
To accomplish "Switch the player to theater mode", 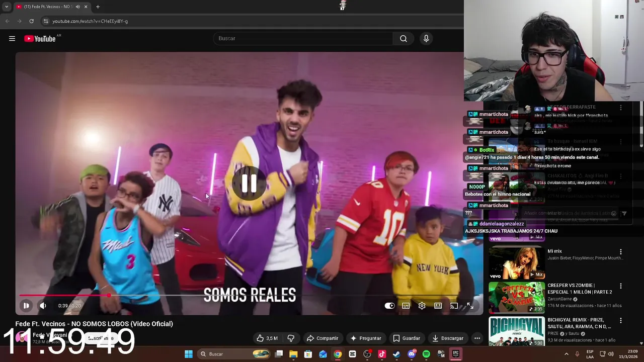I will pos(438,306).
